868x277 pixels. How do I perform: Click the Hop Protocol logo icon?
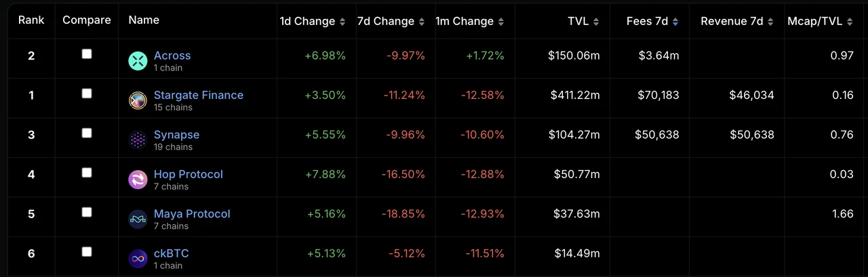pos(138,179)
